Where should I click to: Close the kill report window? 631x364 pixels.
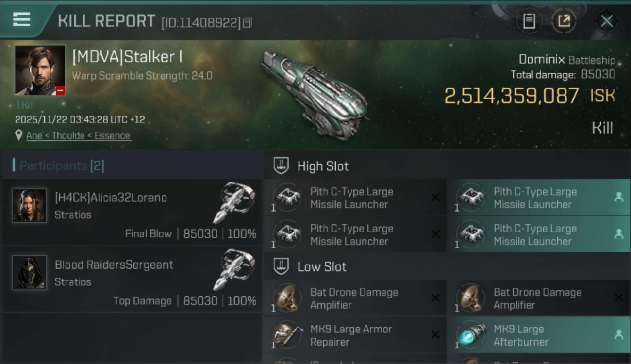[606, 21]
